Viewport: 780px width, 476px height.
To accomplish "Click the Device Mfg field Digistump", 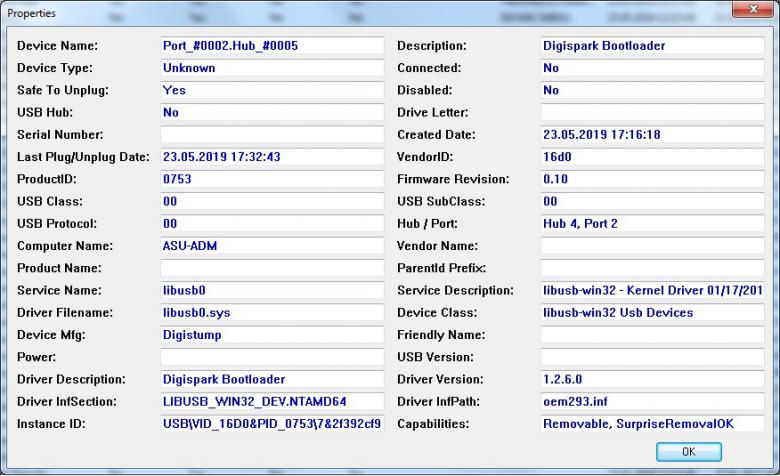I will click(x=272, y=335).
